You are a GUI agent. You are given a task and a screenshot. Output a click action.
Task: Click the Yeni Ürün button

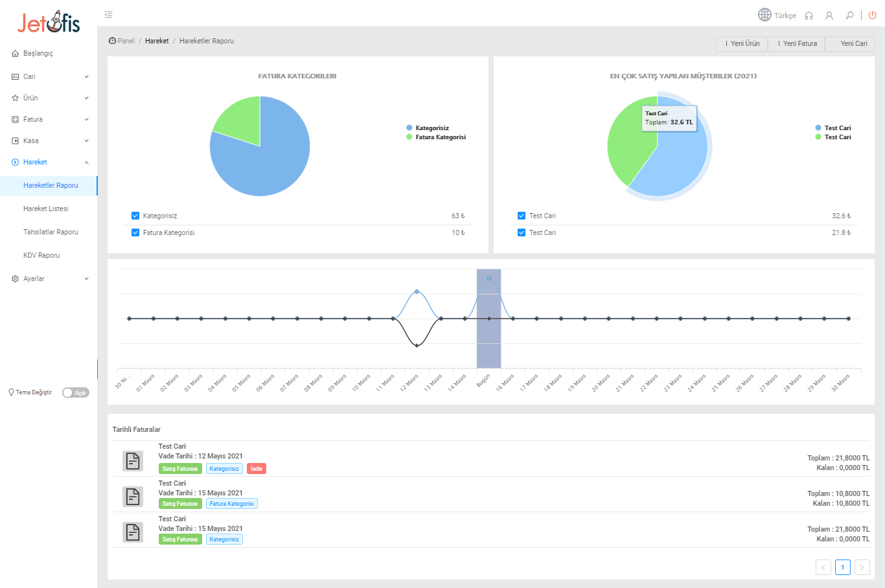[x=742, y=43]
